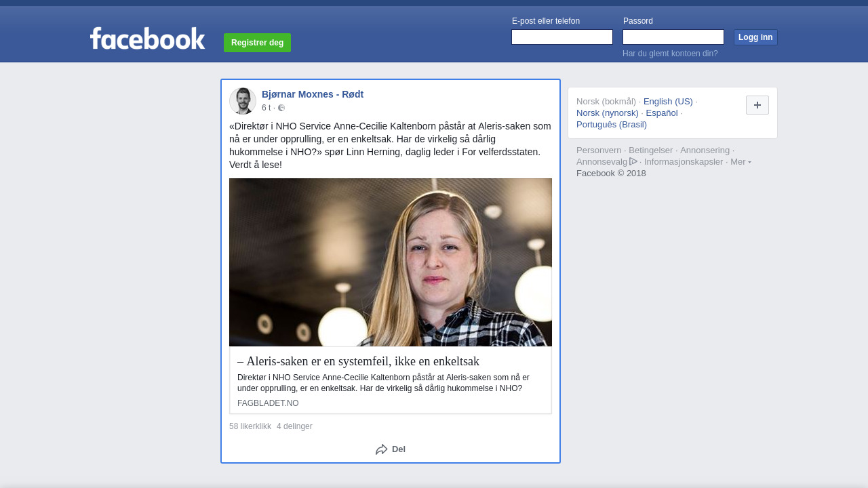The width and height of the screenshot is (868, 488).
Task: Open the Annonsevalg footer link
Action: pos(602,162)
